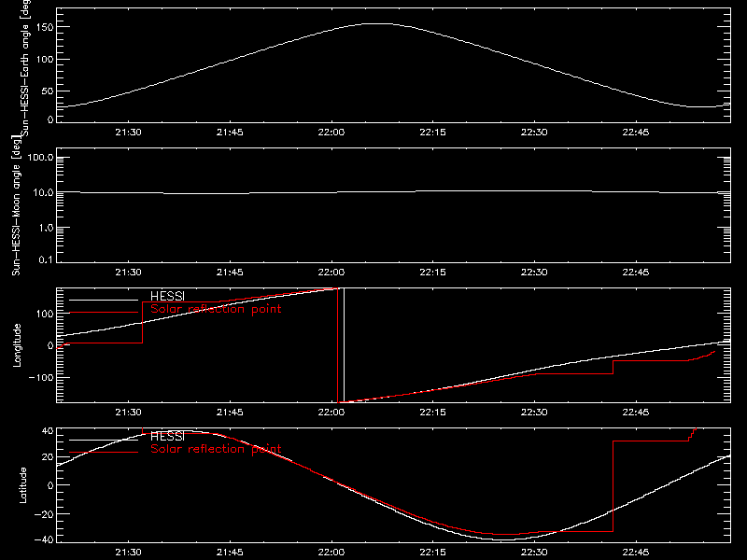This screenshot has height=560, width=747.
Task: Click the 40 tick on Latitude axis
Action: 48,431
